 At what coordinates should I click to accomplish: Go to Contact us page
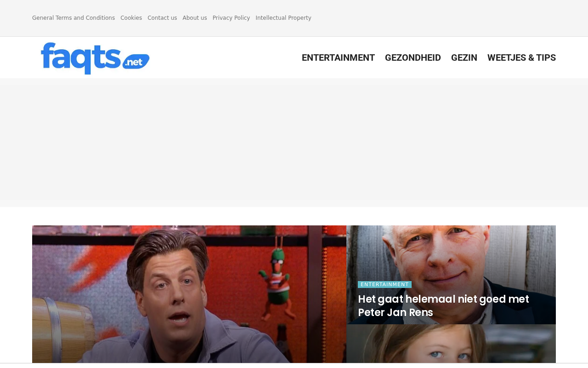pyautogui.click(x=162, y=18)
